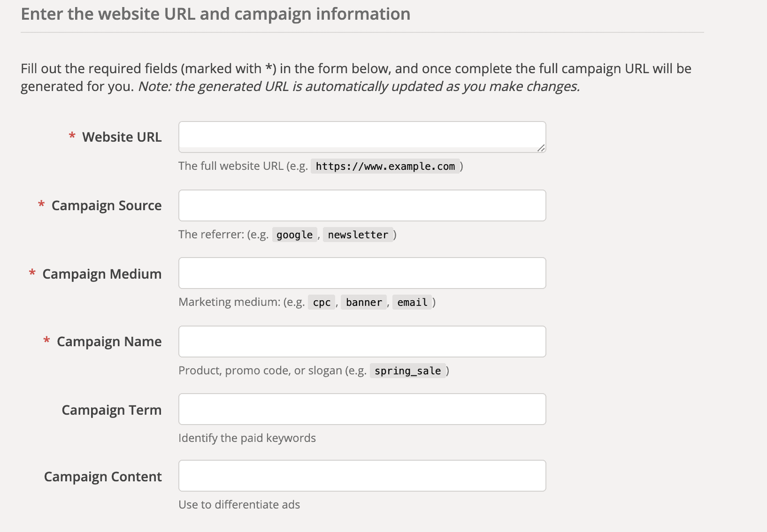767x532 pixels.
Task: Click inside the Campaign Name field
Action: point(361,341)
